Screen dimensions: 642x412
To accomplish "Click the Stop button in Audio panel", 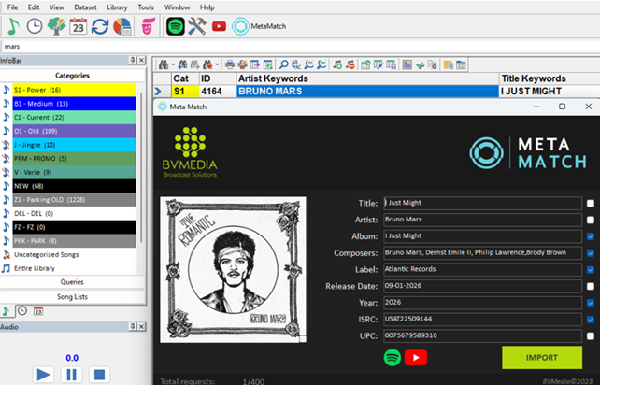I will click(x=99, y=374).
